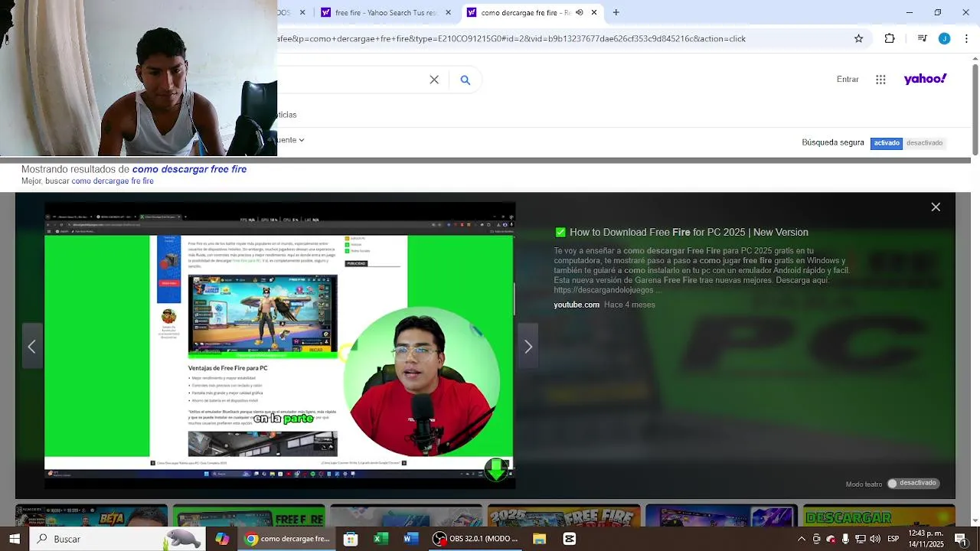Search instead for 'como dercargae fre fire'
The width and height of the screenshot is (980, 551).
[113, 181]
